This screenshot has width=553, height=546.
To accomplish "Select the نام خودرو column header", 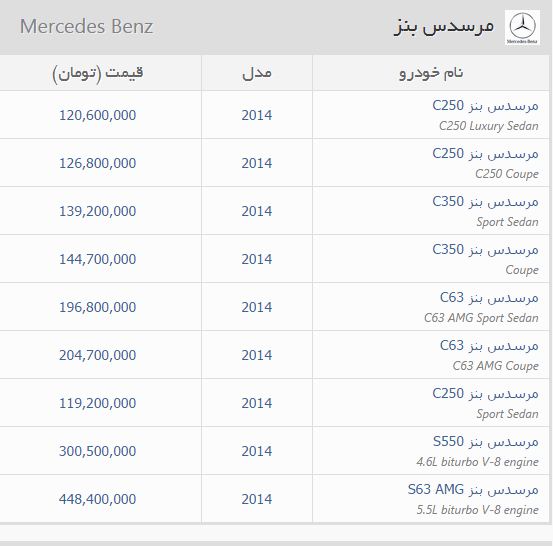I will click(431, 73).
